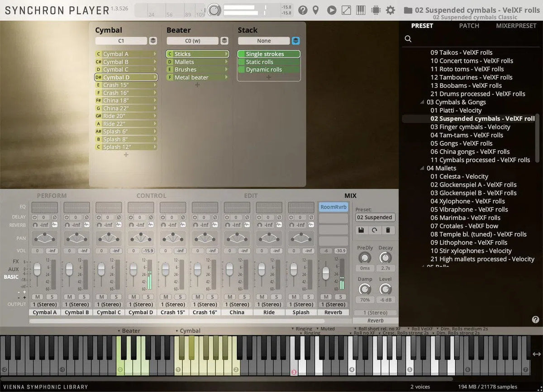This screenshot has width=543, height=392.
Task: Click the Cymbal D volume fader
Action: tap(133, 269)
